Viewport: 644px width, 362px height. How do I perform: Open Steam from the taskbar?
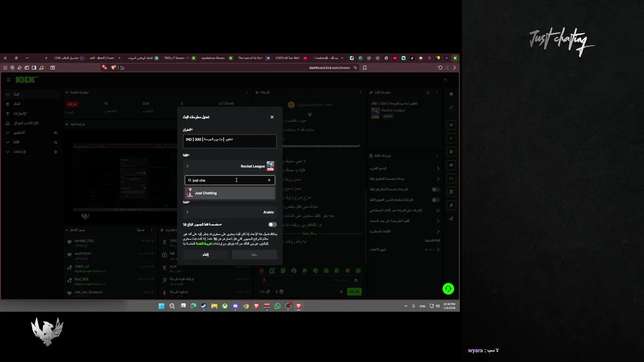tap(204, 306)
